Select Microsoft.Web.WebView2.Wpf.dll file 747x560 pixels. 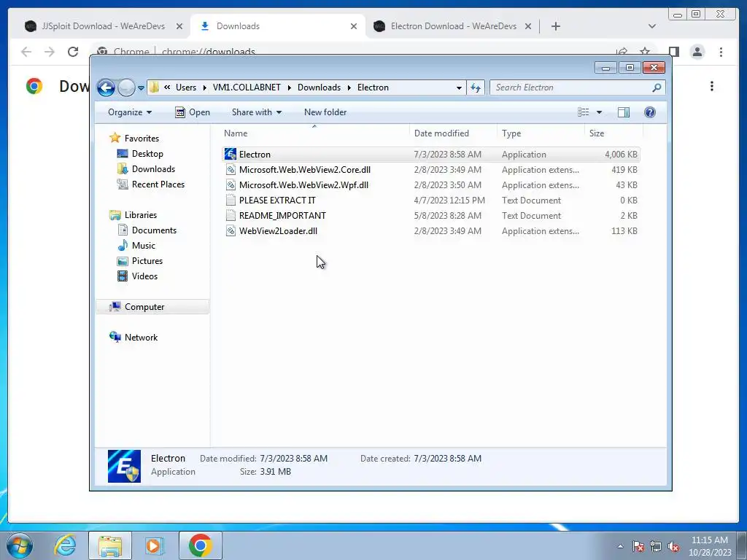tap(430, 184)
